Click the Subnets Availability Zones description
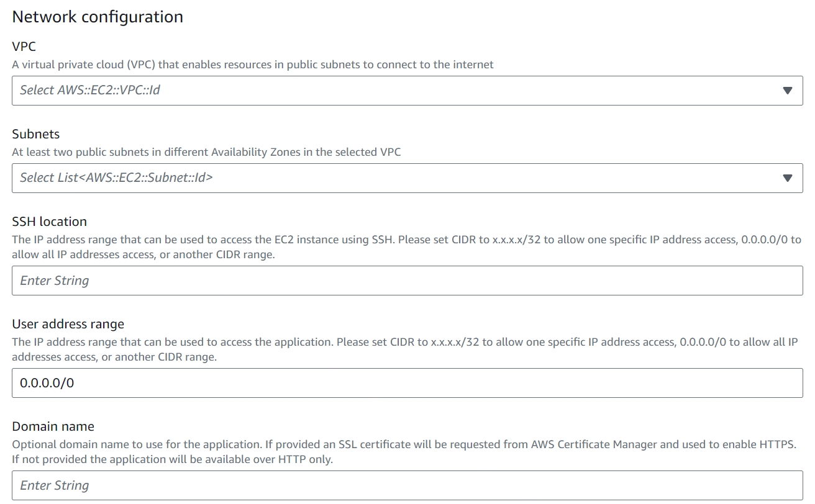The width and height of the screenshot is (815, 504). [x=206, y=152]
